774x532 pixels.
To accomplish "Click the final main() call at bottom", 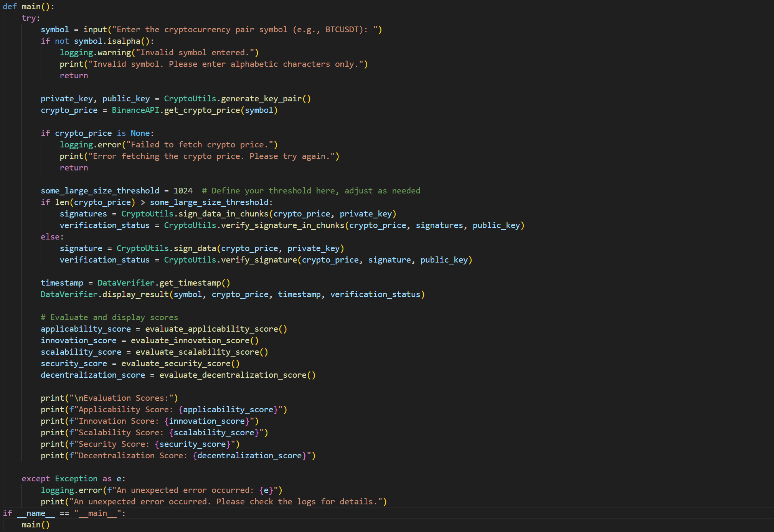I will (35, 525).
